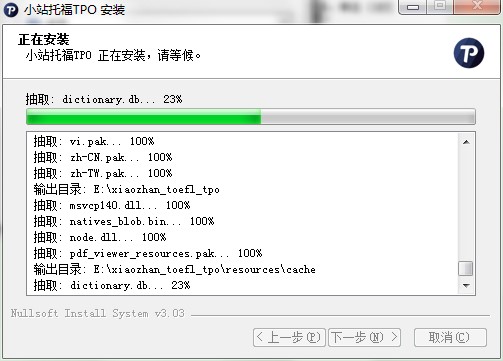The height and width of the screenshot is (361, 503).
Task: Cancel installation with 取消(C) button
Action: click(450, 337)
